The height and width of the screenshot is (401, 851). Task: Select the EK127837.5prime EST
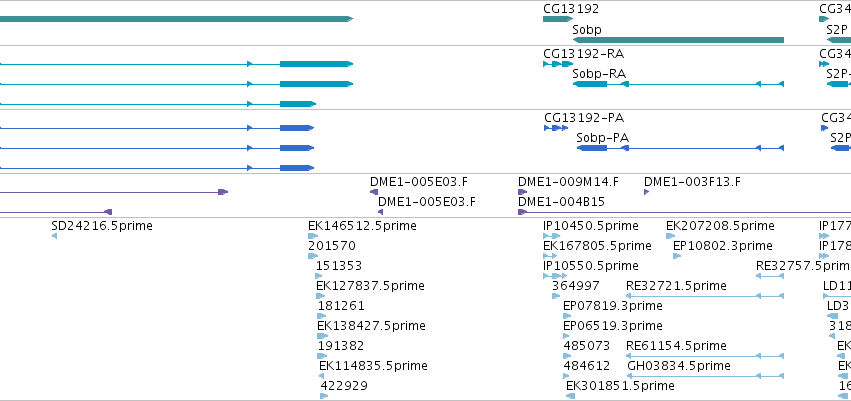320,296
